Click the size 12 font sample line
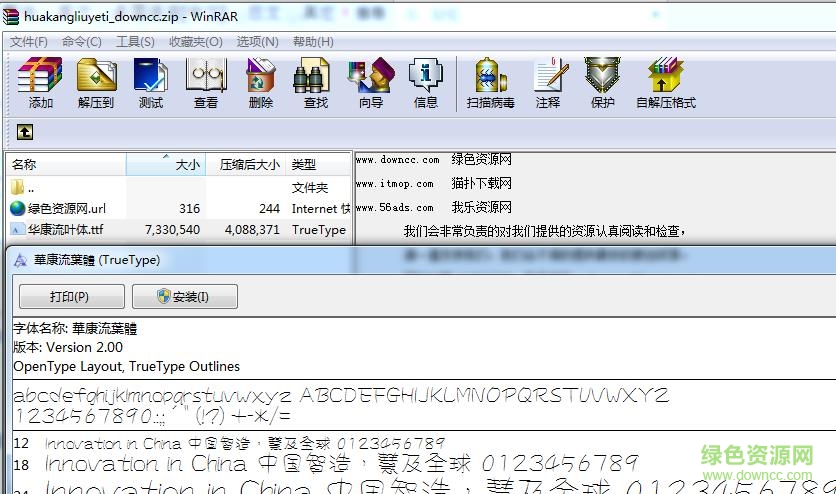This screenshot has width=836, height=494. pos(229,443)
